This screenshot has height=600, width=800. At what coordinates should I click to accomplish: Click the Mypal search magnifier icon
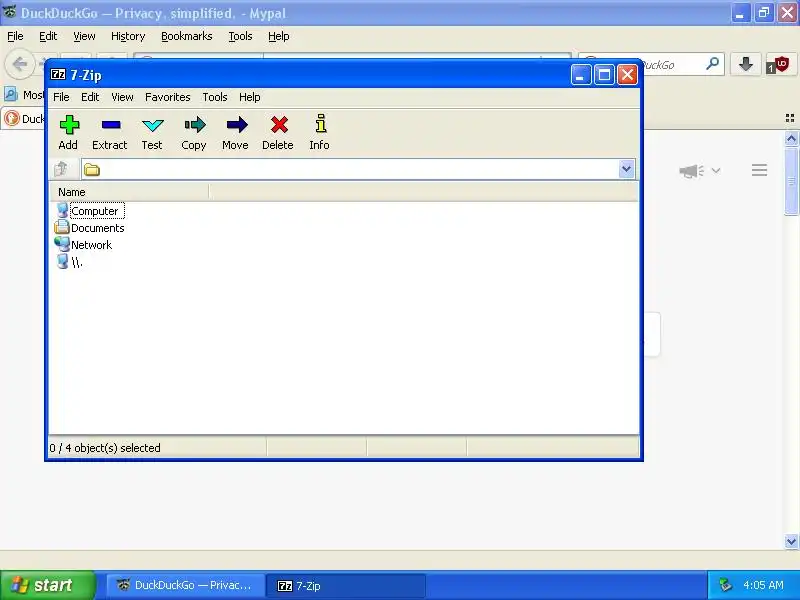point(712,64)
